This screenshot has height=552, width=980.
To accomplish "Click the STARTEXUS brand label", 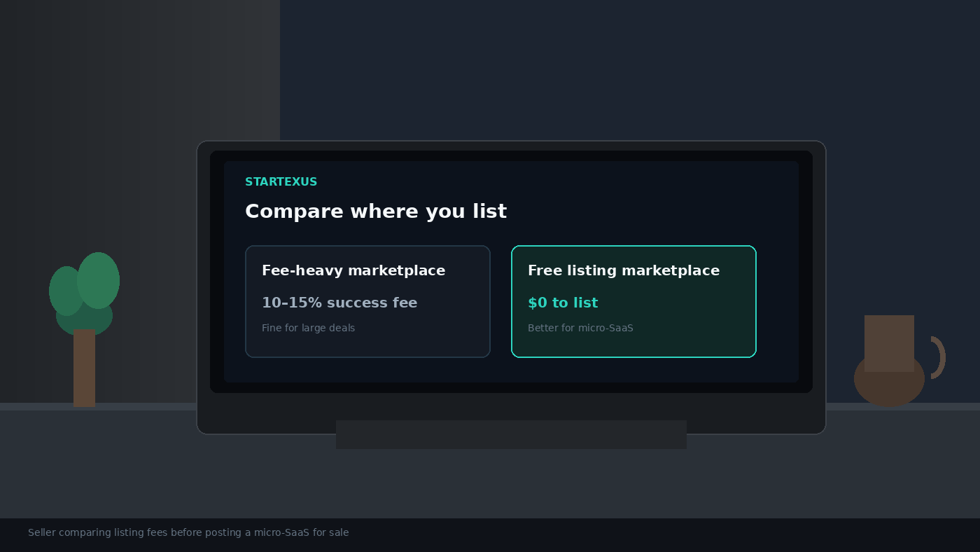I will (281, 182).
